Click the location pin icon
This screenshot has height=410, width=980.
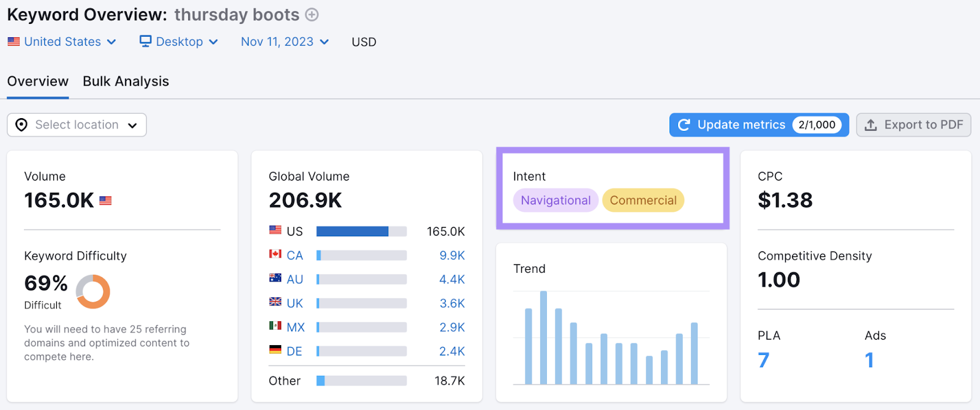tap(21, 125)
